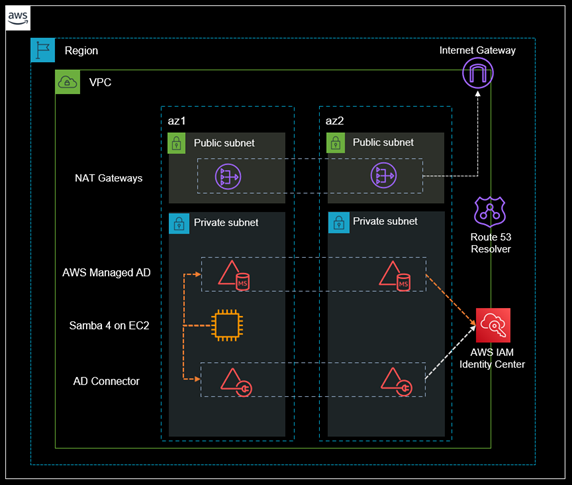The image size is (572, 485).
Task: Click the 'Route 53 Resolver' label
Action: point(491,243)
